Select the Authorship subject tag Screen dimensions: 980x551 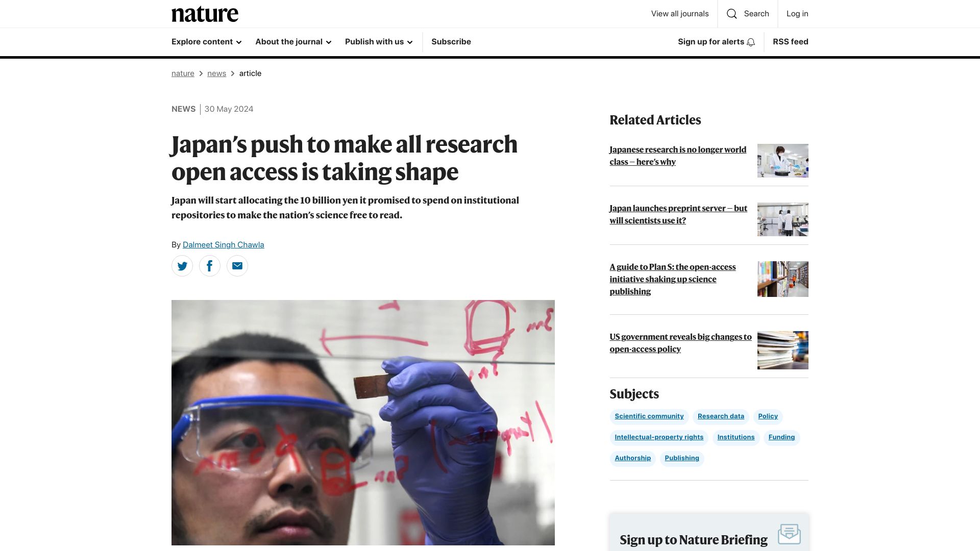pyautogui.click(x=633, y=459)
